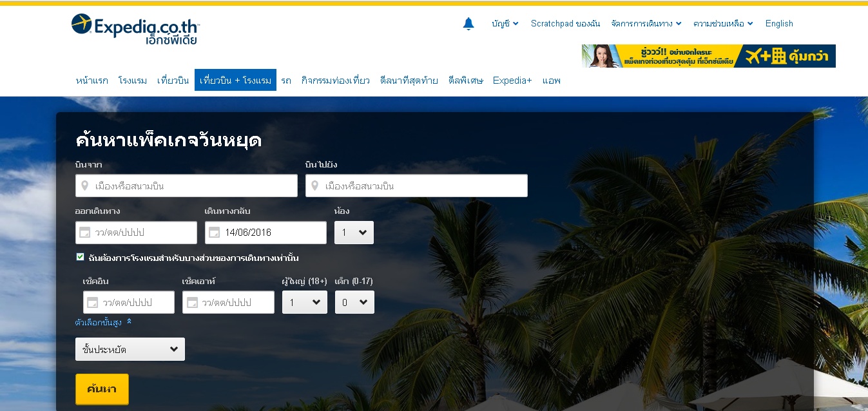Image resolution: width=868 pixels, height=411 pixels.
Task: Click the calendar icon in the ออกเดินทาง field
Action: click(x=84, y=233)
